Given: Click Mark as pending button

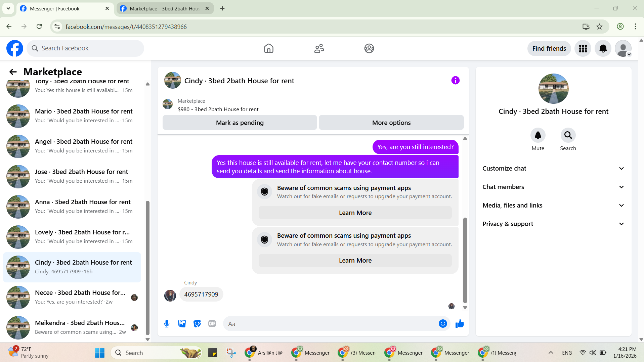Looking at the screenshot, I should (x=240, y=123).
